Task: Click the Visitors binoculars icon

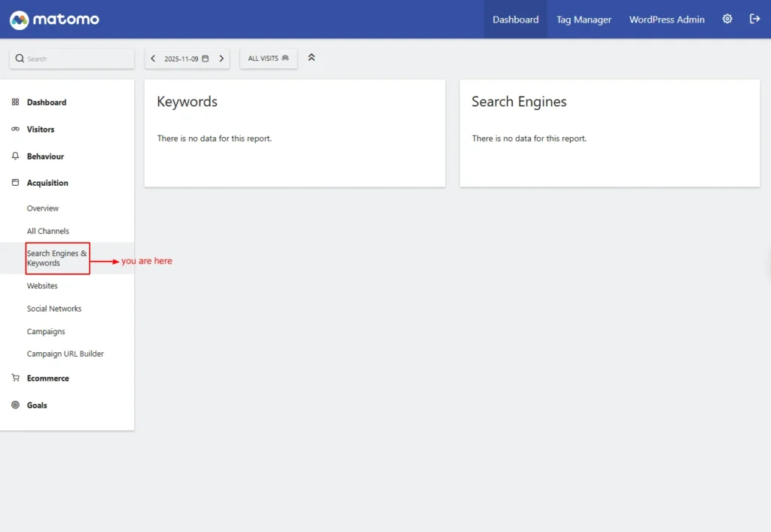Action: coord(15,129)
